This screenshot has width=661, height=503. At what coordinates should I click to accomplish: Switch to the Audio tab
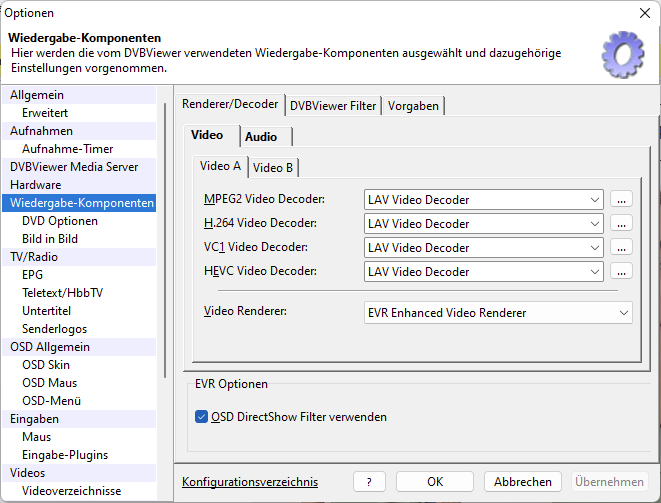click(261, 137)
